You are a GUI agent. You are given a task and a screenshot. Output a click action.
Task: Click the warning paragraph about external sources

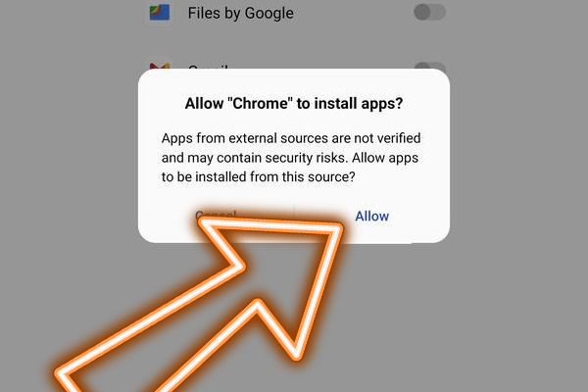[291, 158]
